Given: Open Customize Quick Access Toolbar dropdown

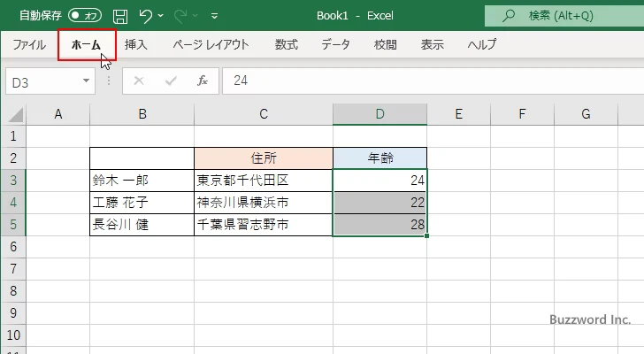Looking at the screenshot, I should point(214,16).
